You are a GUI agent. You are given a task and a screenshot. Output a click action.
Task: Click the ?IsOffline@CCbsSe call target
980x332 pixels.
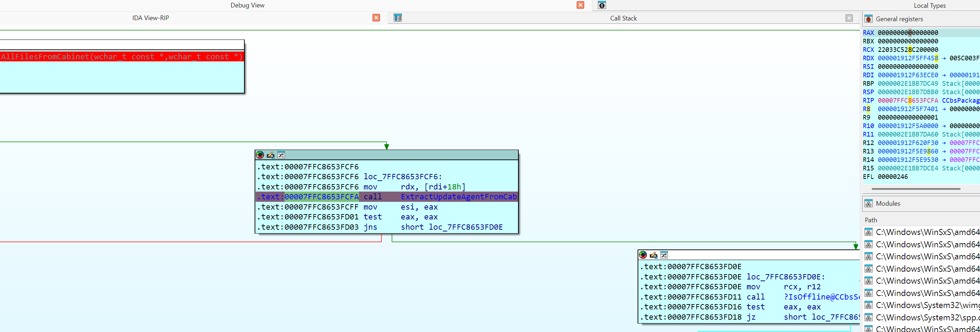coord(821,297)
